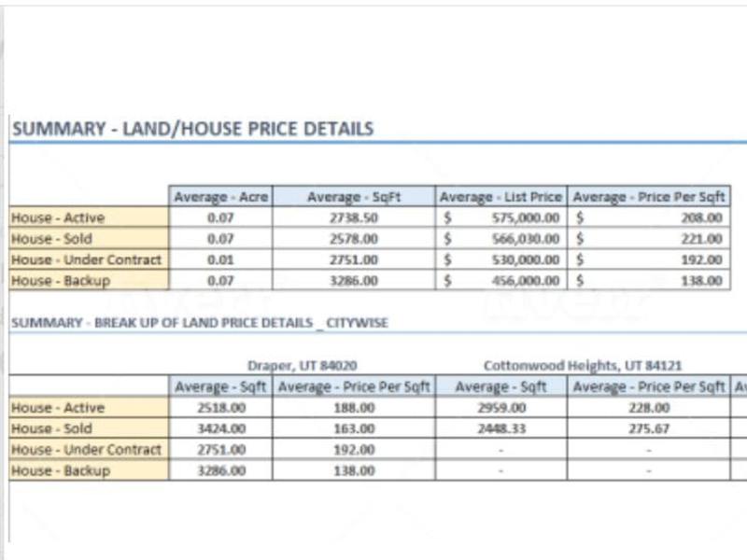This screenshot has height=560, width=747.
Task: Select the 275.67 Cottonwood price per sqft cell
Action: coord(649,428)
